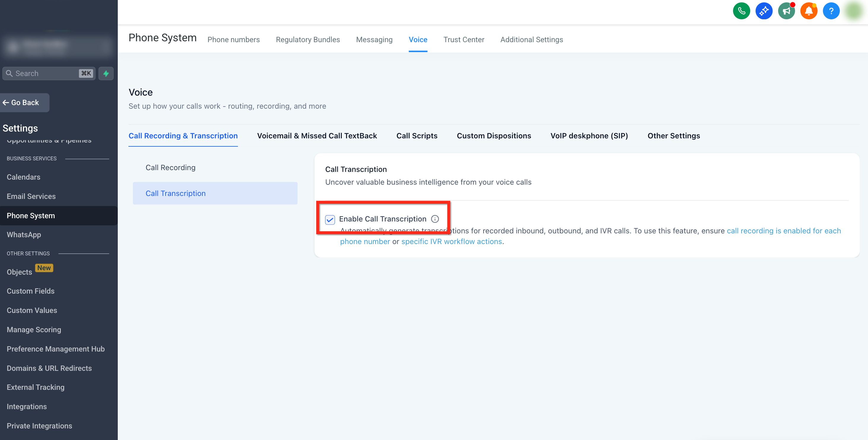The width and height of the screenshot is (868, 440).
Task: Uncheck the Enable Call Transcription checkbox
Action: tap(330, 219)
